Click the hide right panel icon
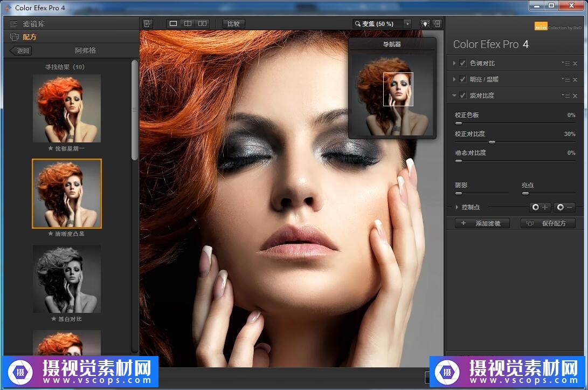The image size is (588, 390). 437,24
